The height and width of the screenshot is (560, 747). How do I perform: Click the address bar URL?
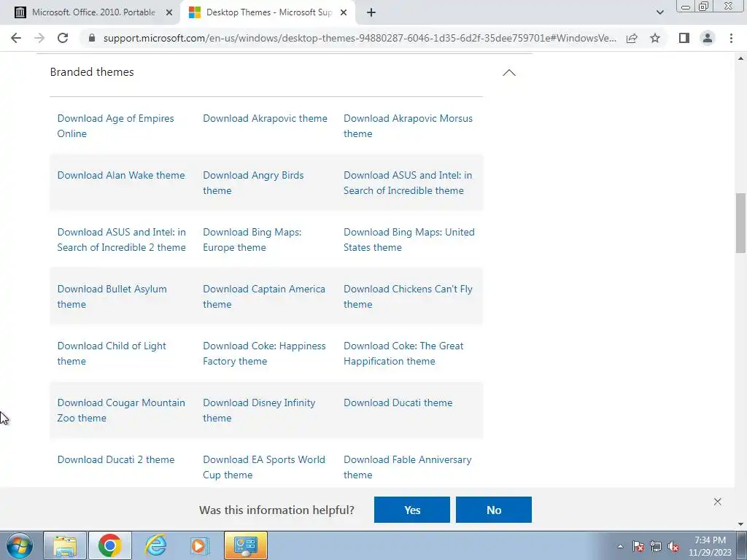pos(360,38)
